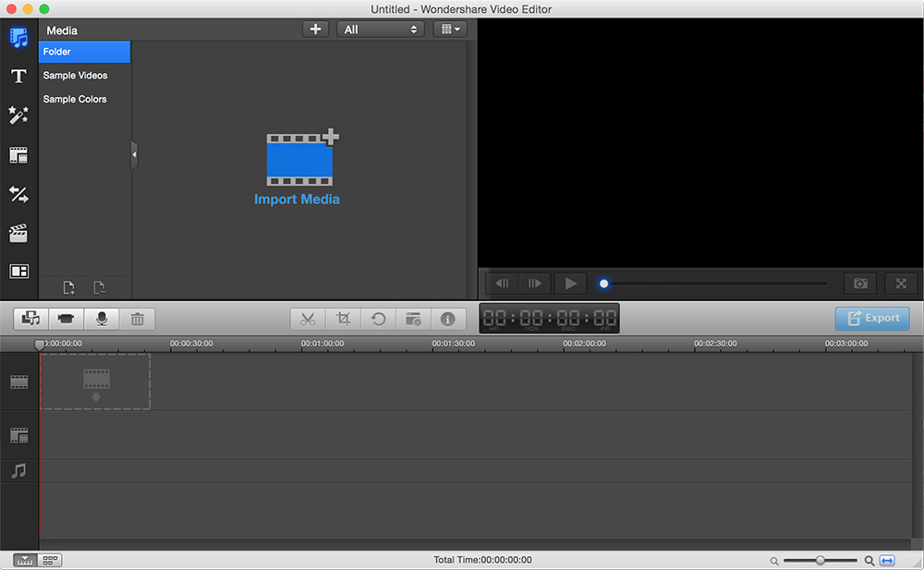Screen dimensions: 924x570
Task: Click the Media panel heading
Action: click(x=62, y=30)
